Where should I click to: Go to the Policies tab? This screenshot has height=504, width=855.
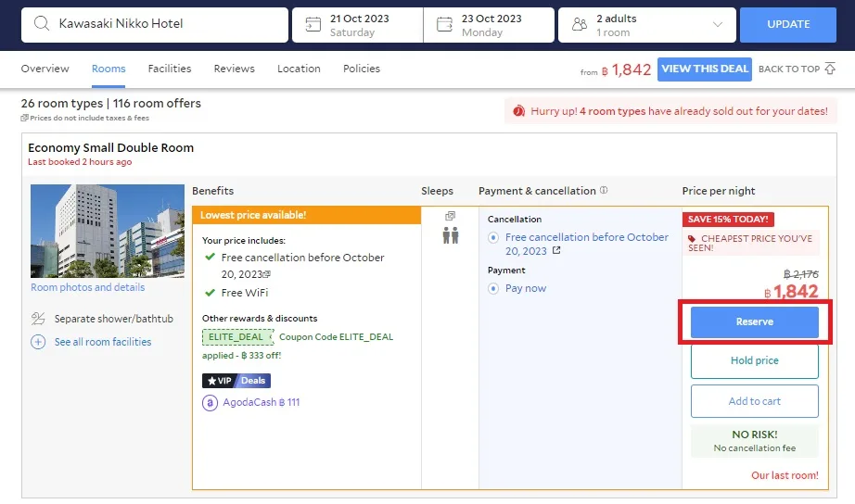pos(362,69)
